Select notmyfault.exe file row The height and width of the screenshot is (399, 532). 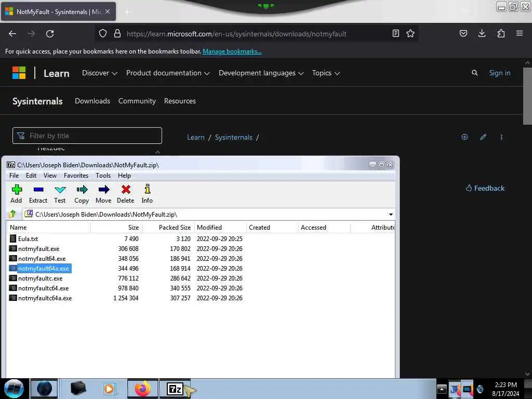click(34, 249)
